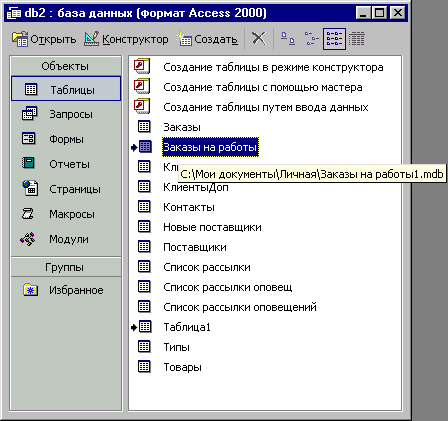
Task: Click the table icon next to Контакты
Action: tap(144, 207)
